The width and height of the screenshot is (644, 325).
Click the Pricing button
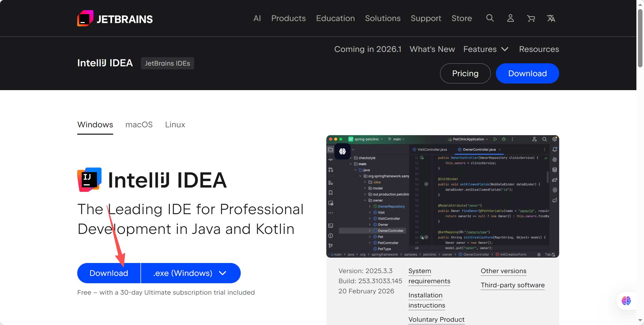pos(465,73)
